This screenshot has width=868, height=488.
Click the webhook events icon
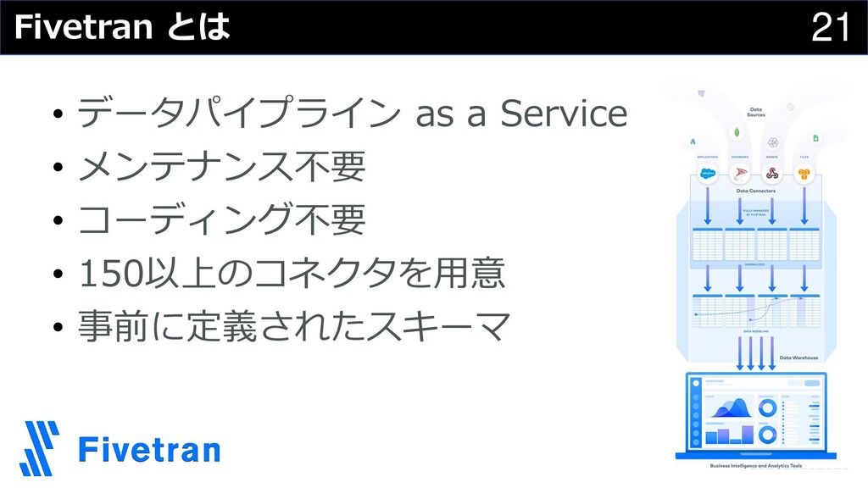[x=772, y=174]
